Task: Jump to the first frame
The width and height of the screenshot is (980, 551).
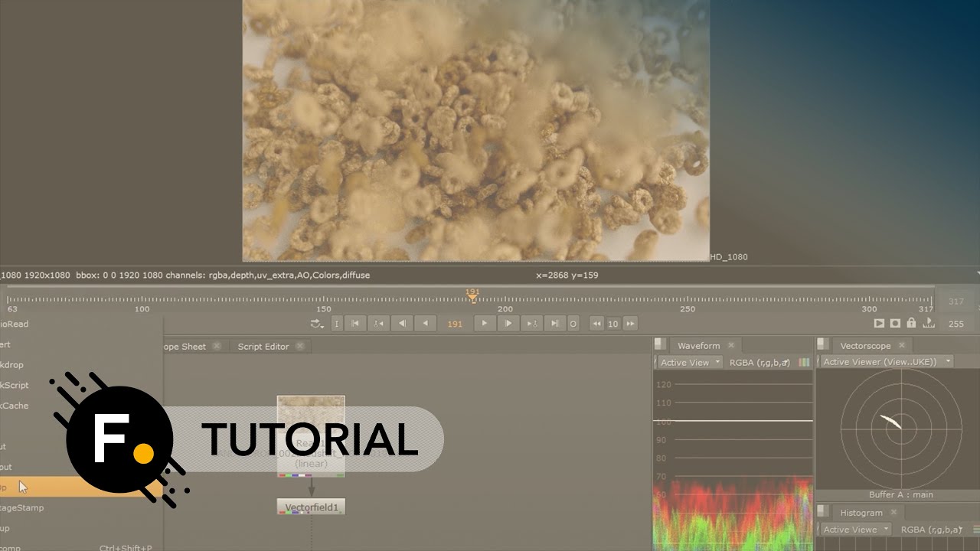Action: point(355,324)
